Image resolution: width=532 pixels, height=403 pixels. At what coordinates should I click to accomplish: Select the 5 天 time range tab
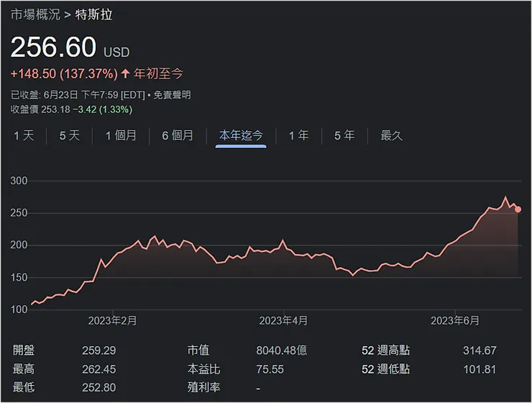point(70,136)
